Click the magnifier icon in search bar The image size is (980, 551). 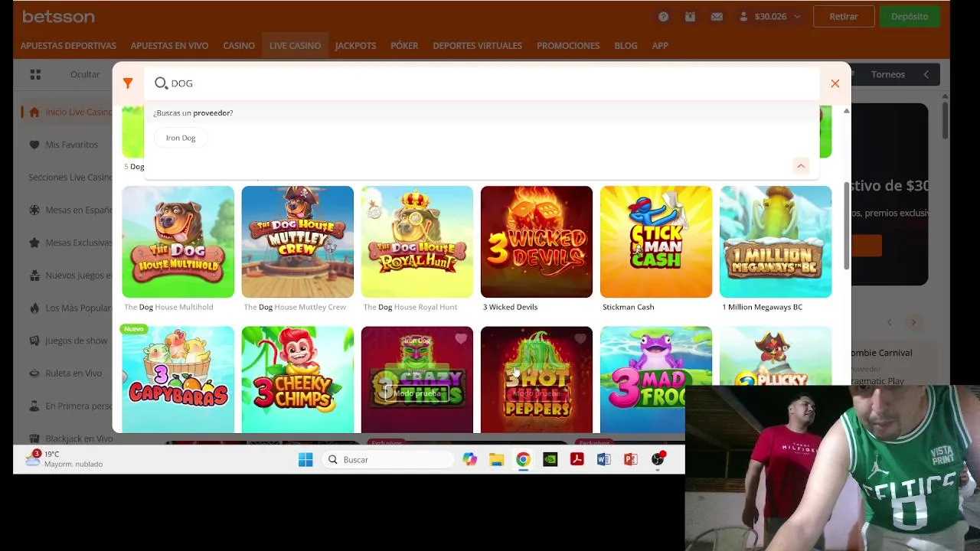tap(161, 83)
